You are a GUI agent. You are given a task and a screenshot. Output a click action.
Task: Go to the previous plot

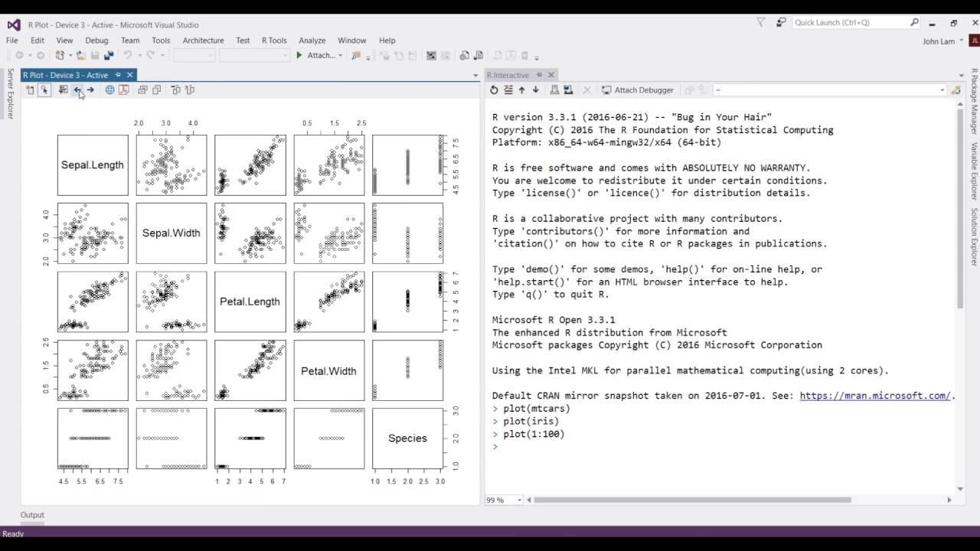(77, 90)
